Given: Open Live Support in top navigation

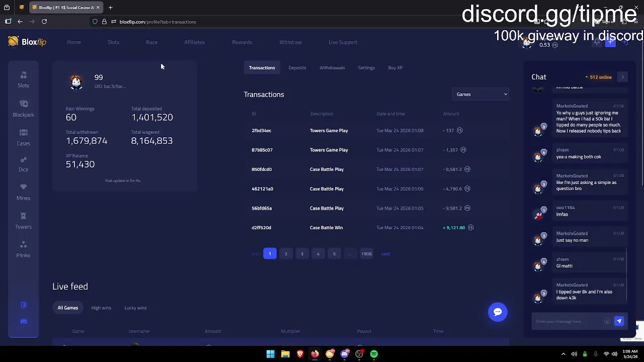Looking at the screenshot, I should [x=343, y=42].
